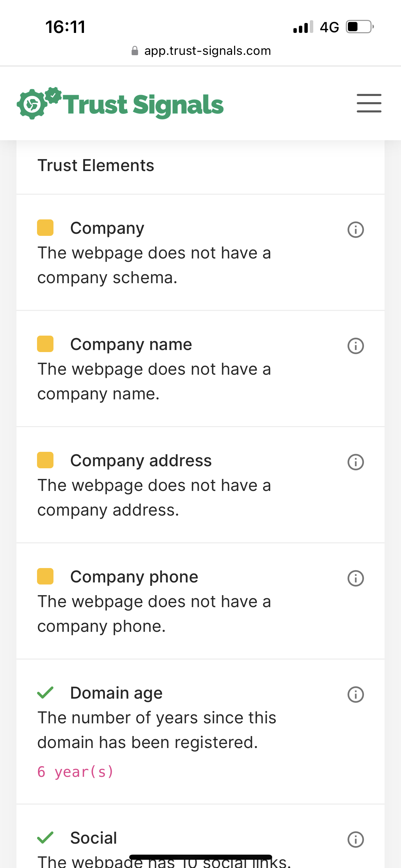401x868 pixels.
Task: Tap the battery status indicator
Action: [360, 27]
